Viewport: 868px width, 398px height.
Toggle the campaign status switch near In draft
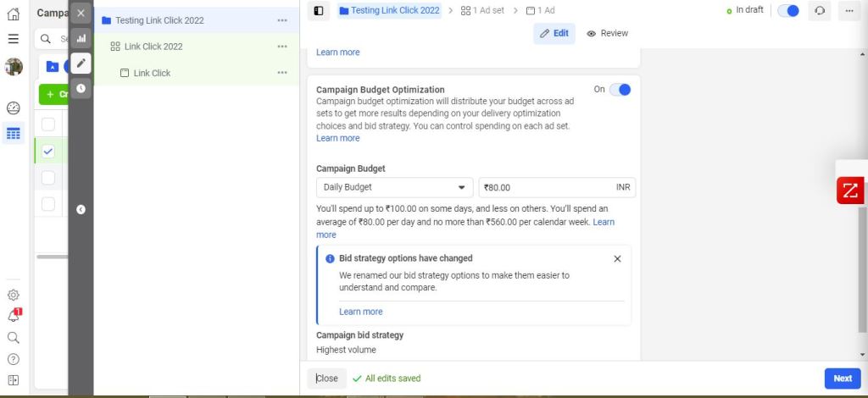(x=787, y=11)
